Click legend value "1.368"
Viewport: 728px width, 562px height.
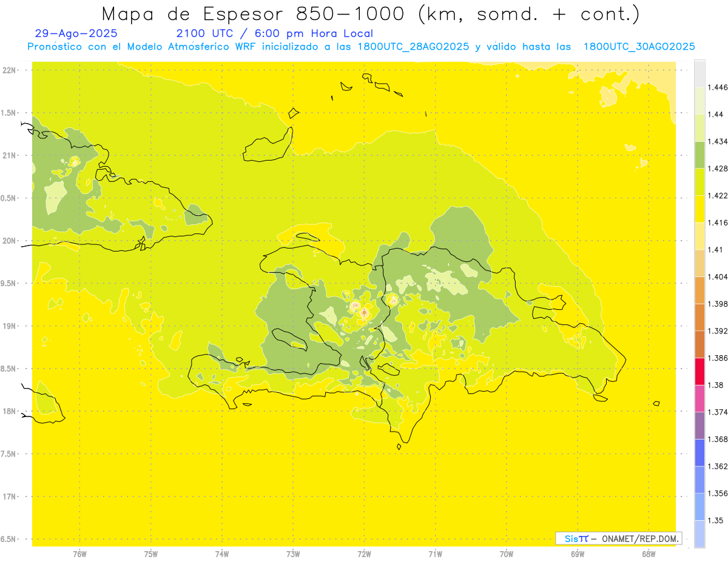718,439
